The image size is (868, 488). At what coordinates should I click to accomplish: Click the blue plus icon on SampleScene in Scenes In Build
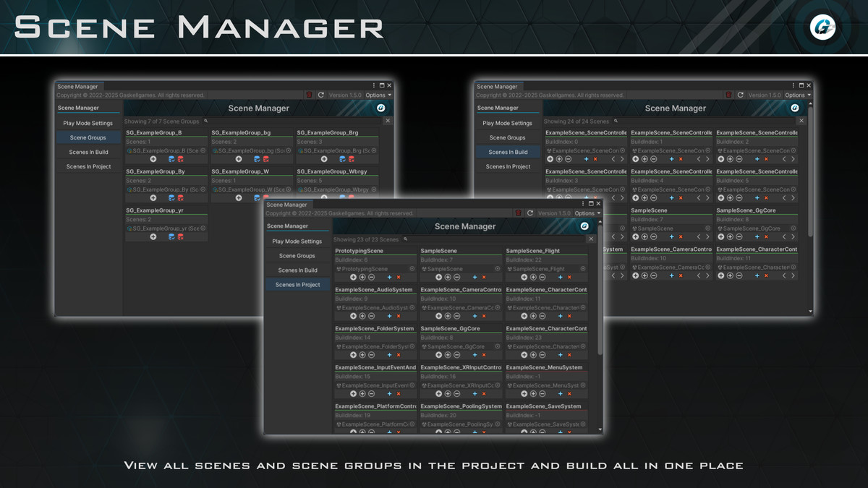point(671,236)
